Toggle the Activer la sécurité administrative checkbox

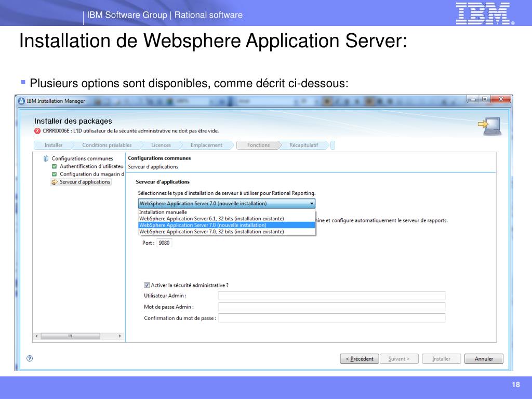pyautogui.click(x=147, y=285)
